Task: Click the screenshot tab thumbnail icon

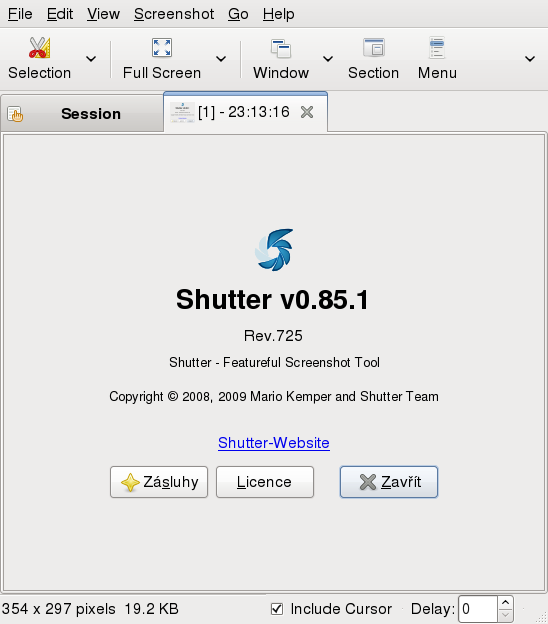Action: (x=182, y=112)
